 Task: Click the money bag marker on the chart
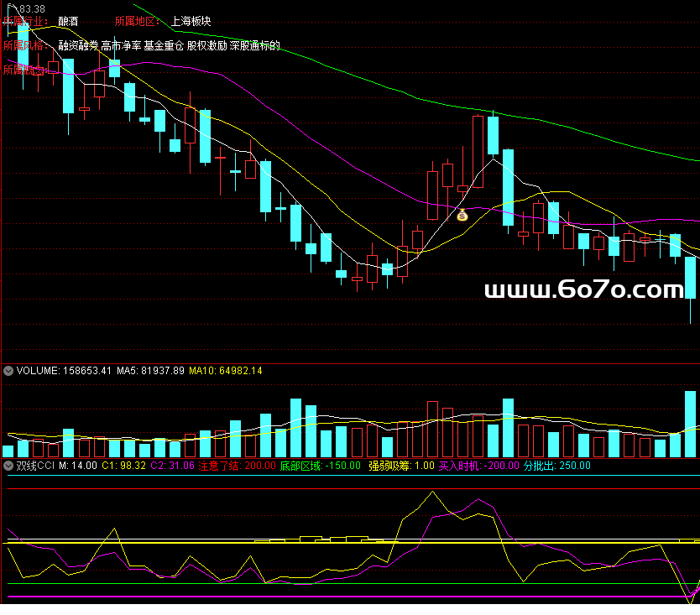pos(462,215)
